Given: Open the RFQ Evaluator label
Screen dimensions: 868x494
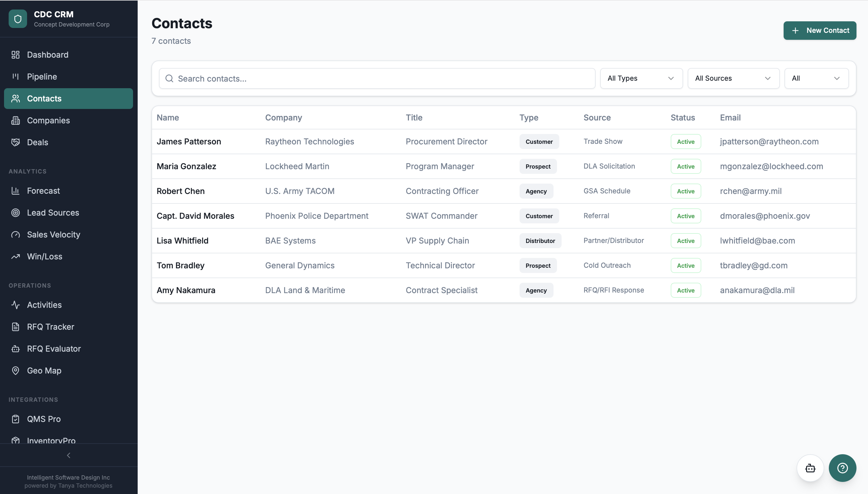Looking at the screenshot, I should pos(54,348).
